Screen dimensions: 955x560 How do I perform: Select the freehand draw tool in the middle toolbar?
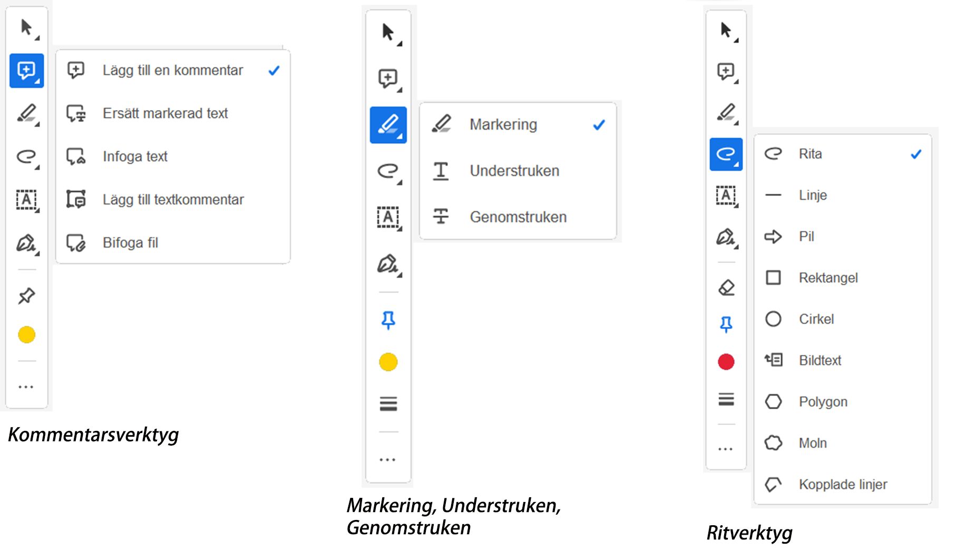tap(388, 171)
